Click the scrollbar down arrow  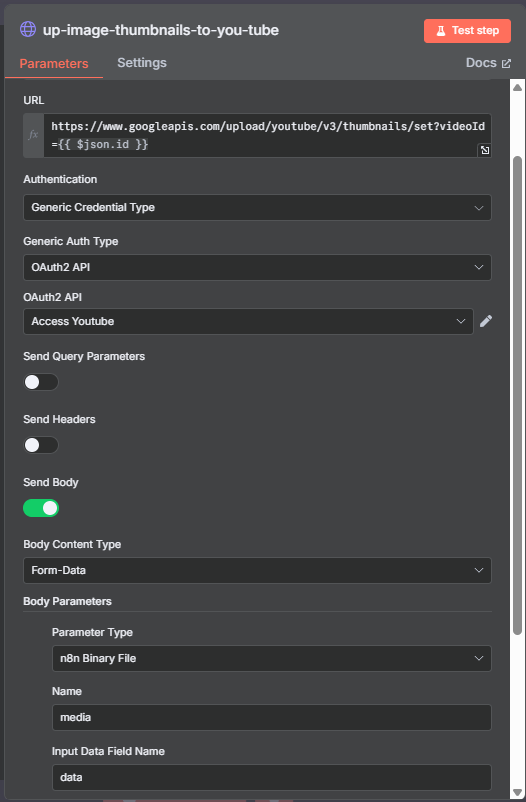pos(517,792)
